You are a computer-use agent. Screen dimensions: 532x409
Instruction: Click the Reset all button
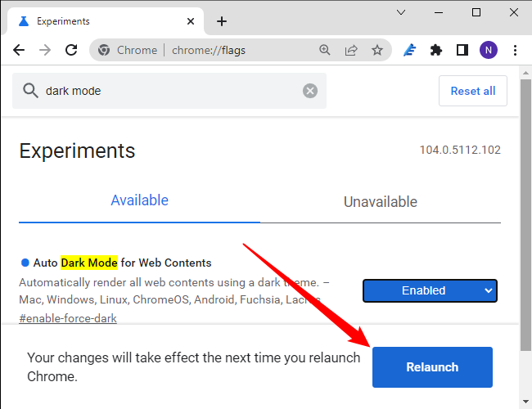[x=473, y=91]
